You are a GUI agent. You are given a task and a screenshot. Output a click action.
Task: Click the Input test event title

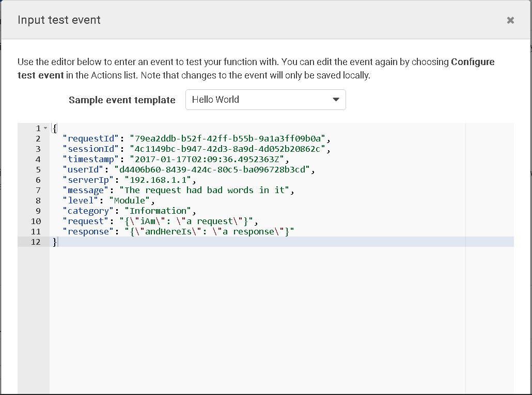tap(59, 20)
